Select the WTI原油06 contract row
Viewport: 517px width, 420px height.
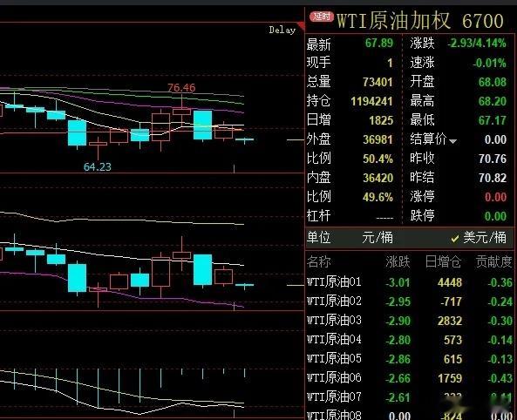[410, 378]
